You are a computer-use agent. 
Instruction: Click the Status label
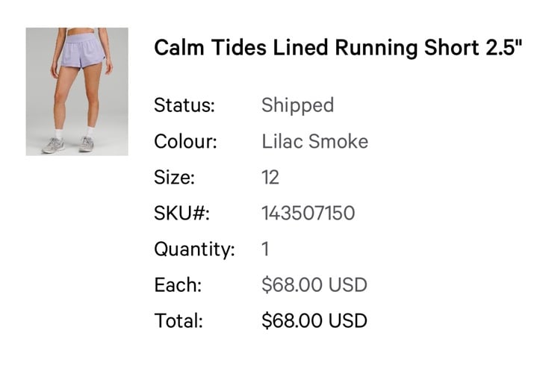pos(184,105)
